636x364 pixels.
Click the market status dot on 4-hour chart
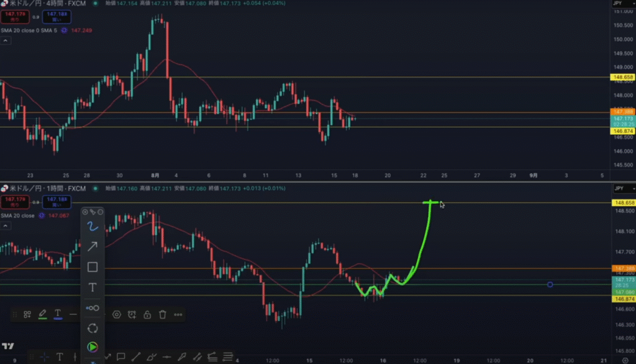pos(95,3)
